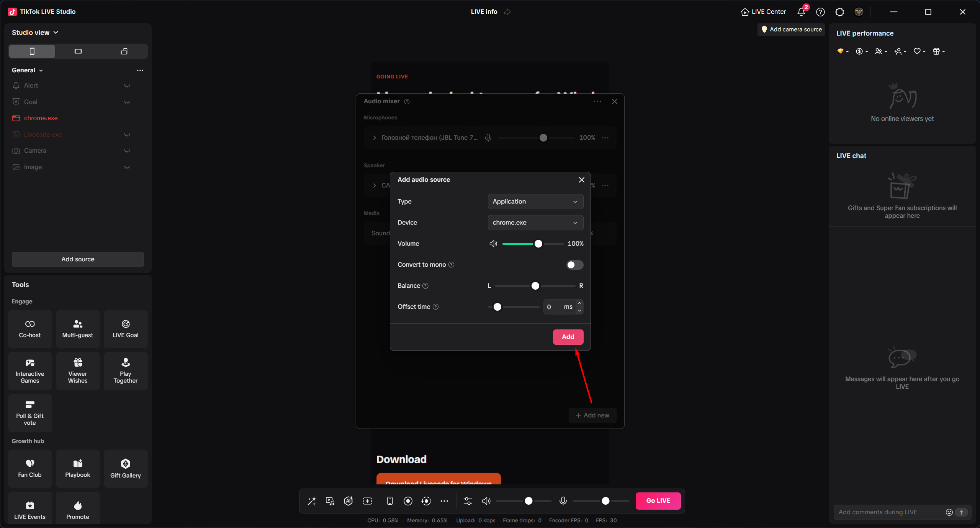The height and width of the screenshot is (528, 980).
Task: Open the Gift Gallery tile
Action: [x=126, y=468]
